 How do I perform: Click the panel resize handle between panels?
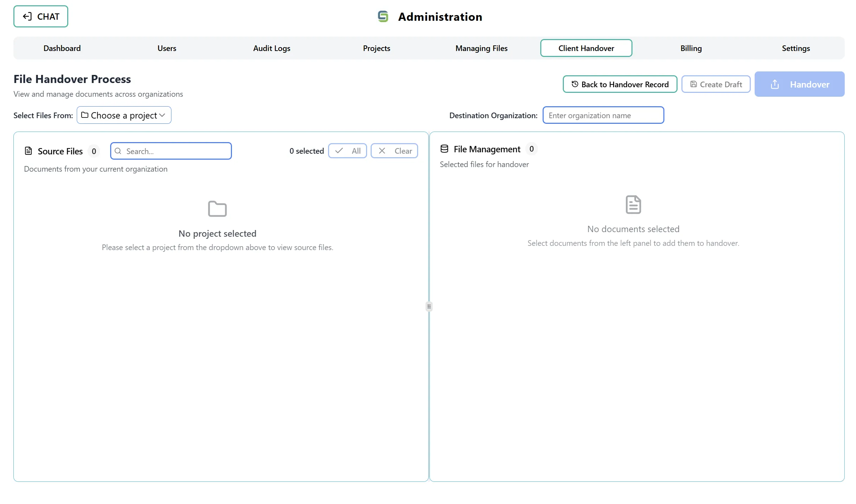[429, 306]
